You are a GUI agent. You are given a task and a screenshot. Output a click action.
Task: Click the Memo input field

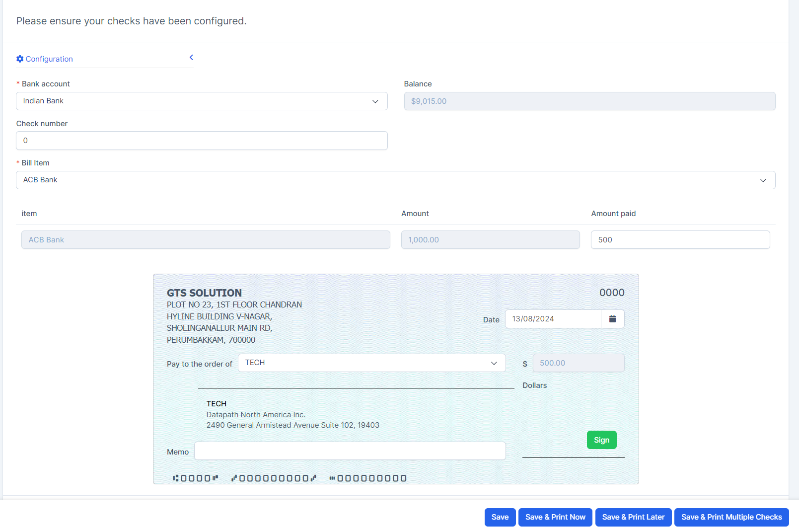click(x=350, y=451)
